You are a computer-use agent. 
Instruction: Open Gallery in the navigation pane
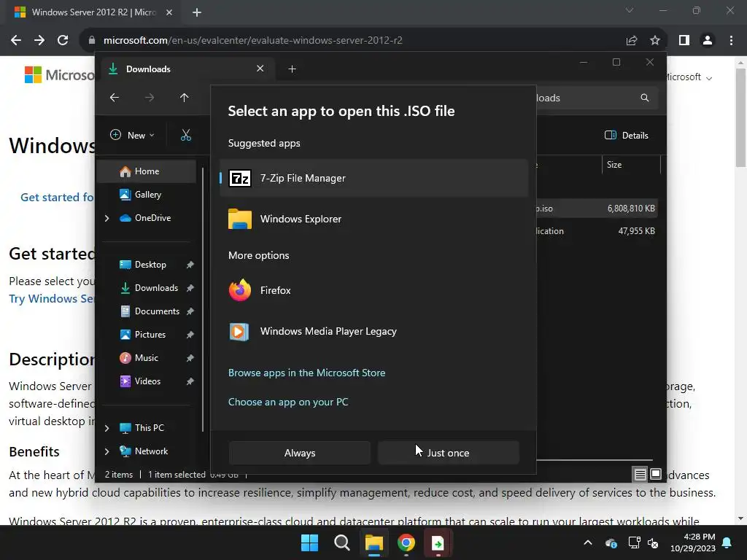click(x=147, y=195)
